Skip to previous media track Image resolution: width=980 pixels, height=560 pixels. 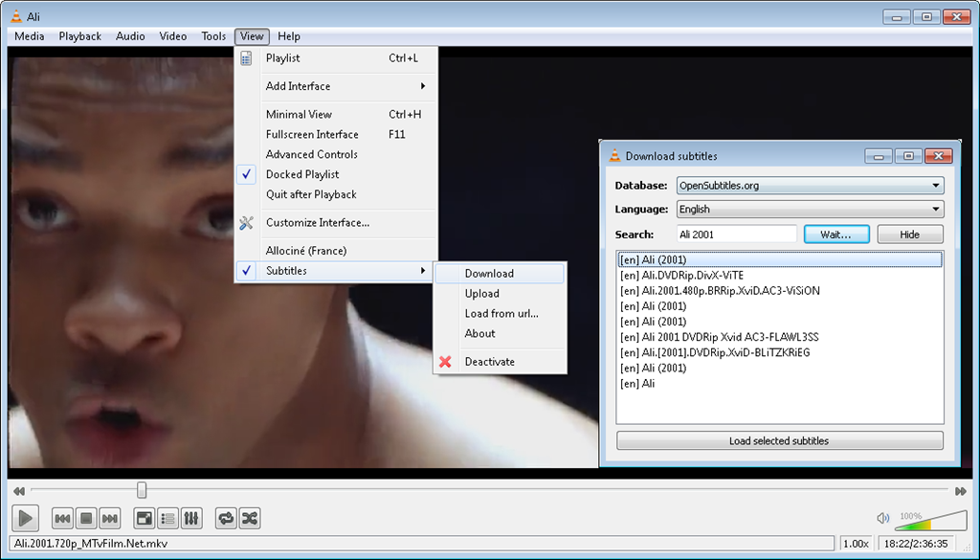tap(62, 518)
